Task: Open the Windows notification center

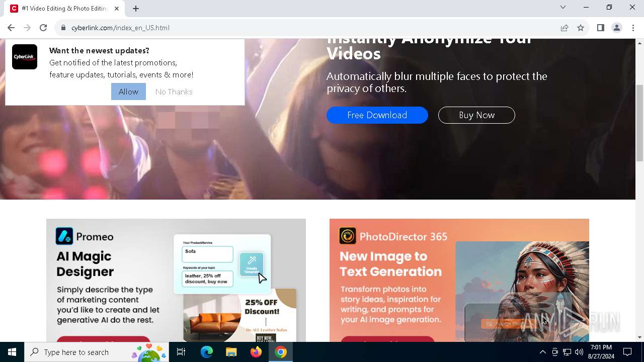Action: [x=627, y=352]
